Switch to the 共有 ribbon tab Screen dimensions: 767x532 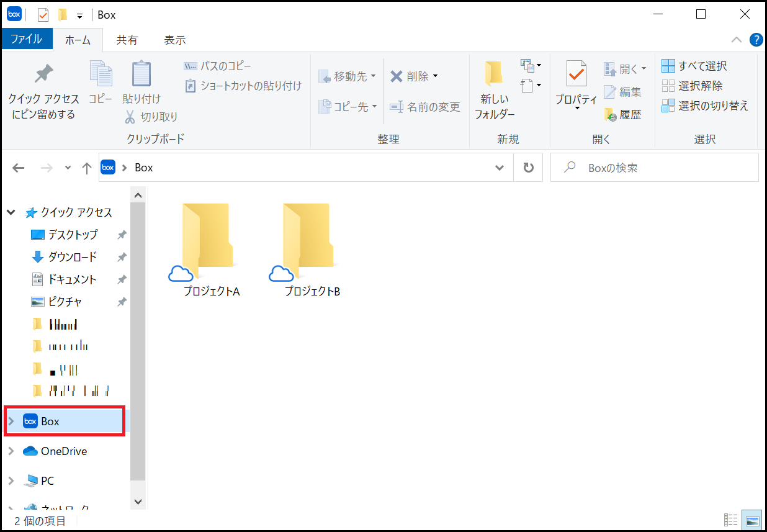[127, 40]
